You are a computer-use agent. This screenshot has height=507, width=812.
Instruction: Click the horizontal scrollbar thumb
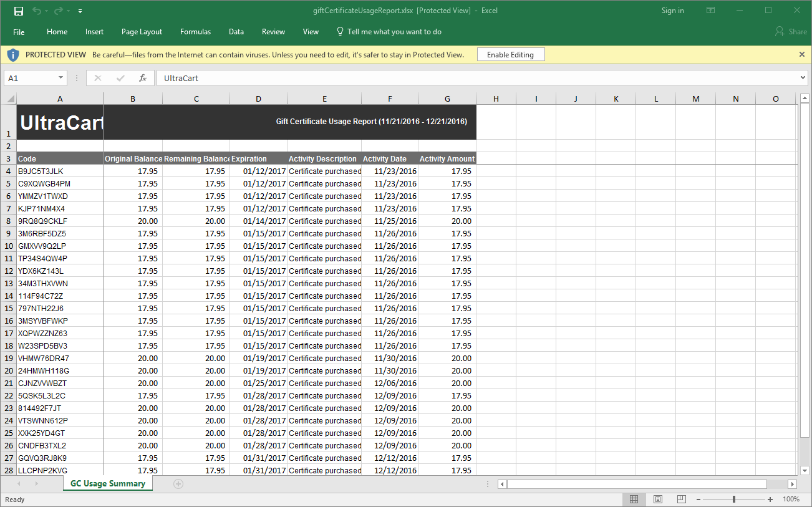click(637, 484)
